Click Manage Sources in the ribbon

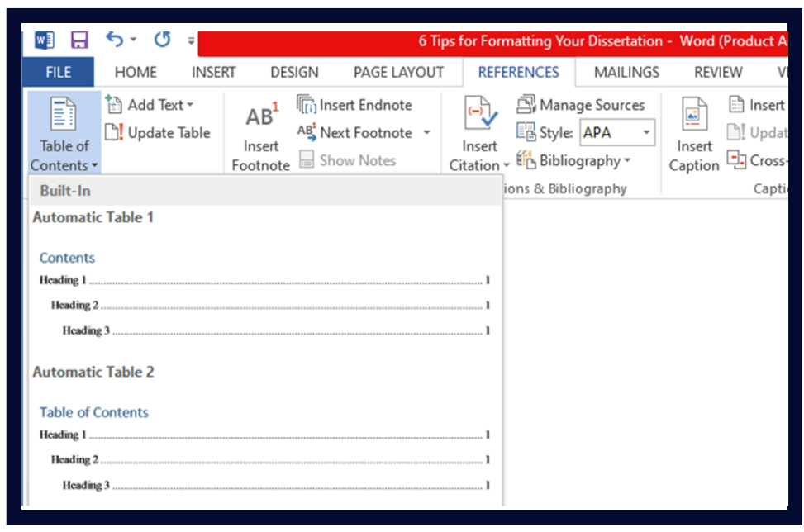click(x=581, y=105)
